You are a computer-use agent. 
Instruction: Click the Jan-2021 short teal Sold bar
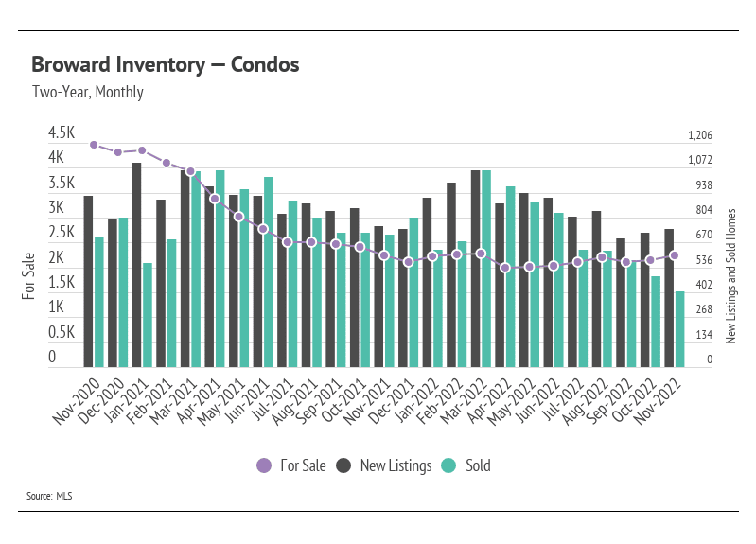(x=148, y=315)
